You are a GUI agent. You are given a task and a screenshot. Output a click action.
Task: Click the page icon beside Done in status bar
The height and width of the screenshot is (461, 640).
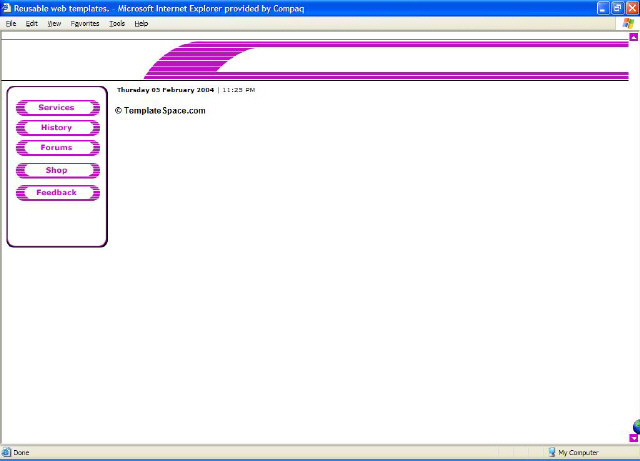tap(7, 453)
